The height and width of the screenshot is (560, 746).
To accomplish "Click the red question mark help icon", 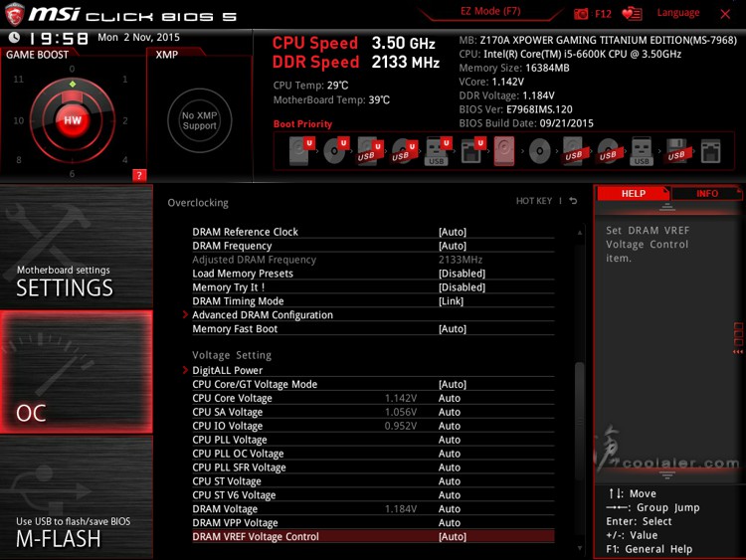I will coord(139,175).
